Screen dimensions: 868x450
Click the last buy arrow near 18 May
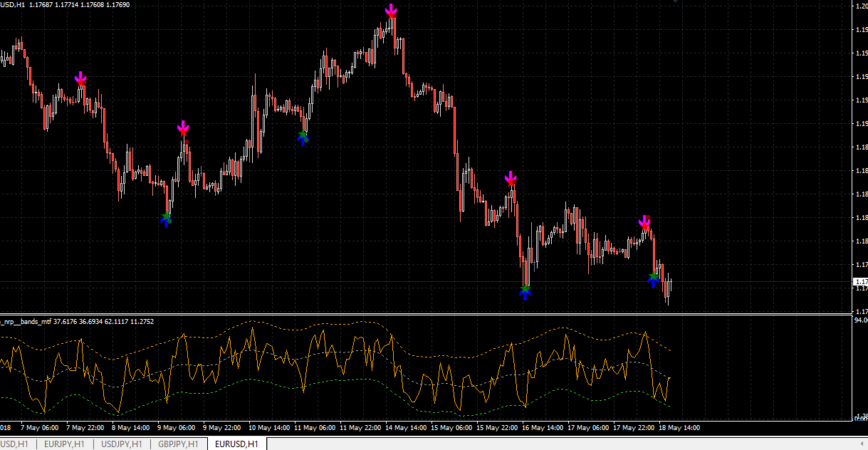pyautogui.click(x=653, y=280)
